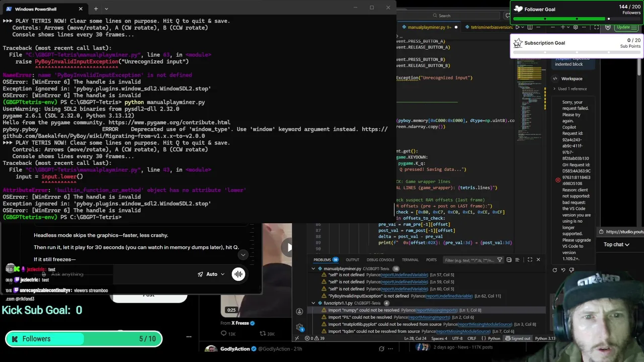Screen dimensions: 644x362
Task: Open the DEBUG CONSOLE panel tab
Action: pos(380,260)
